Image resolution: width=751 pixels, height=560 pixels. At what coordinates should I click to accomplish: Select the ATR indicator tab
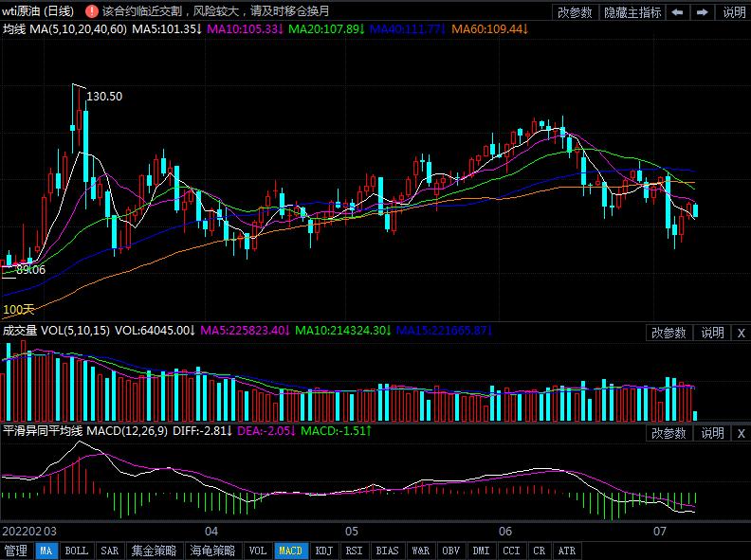click(566, 551)
